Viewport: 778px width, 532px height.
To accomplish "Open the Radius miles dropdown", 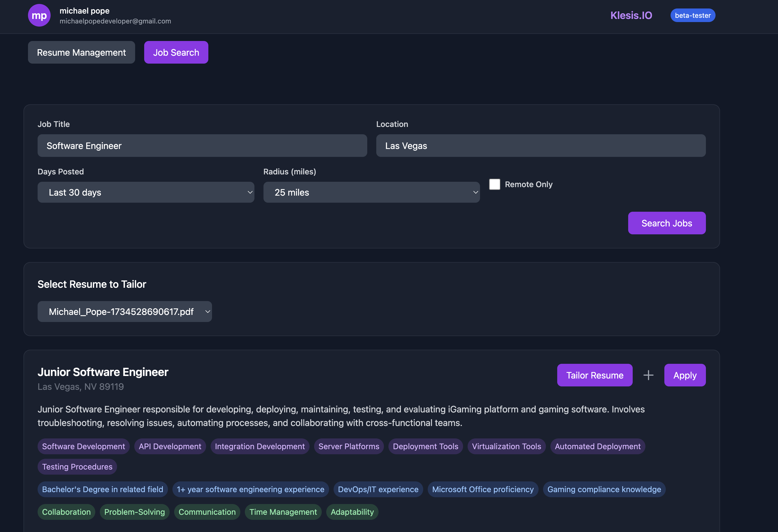I will coord(371,192).
